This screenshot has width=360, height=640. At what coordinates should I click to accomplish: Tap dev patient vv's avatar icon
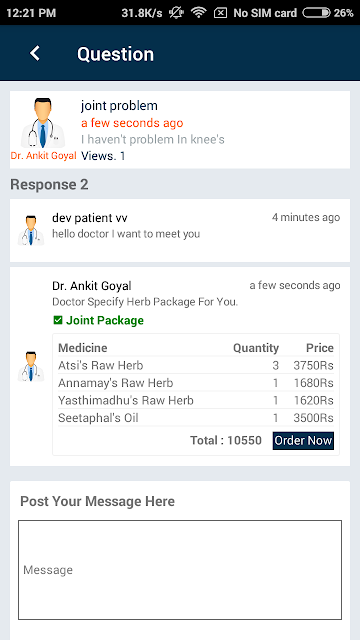[31, 231]
